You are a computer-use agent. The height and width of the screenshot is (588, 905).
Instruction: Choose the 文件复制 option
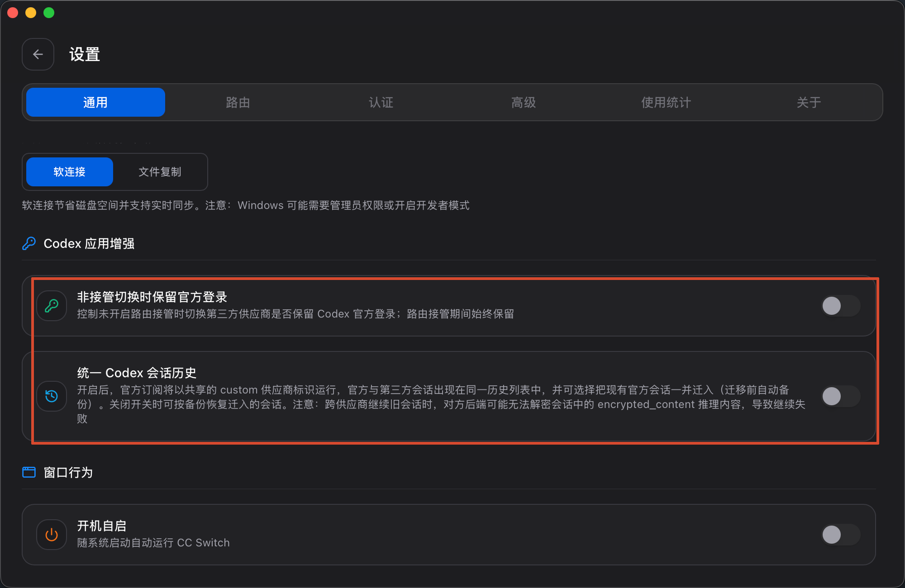tap(160, 172)
